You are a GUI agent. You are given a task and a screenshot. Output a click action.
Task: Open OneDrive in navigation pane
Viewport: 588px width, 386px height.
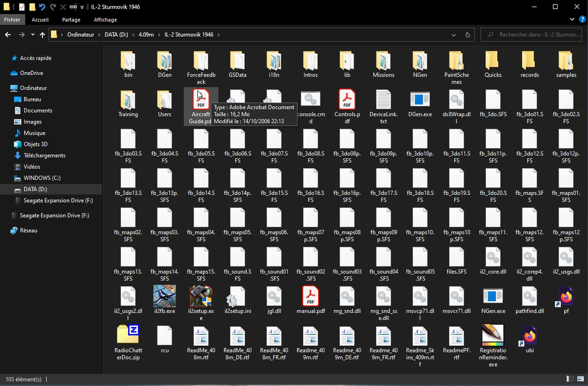point(31,73)
